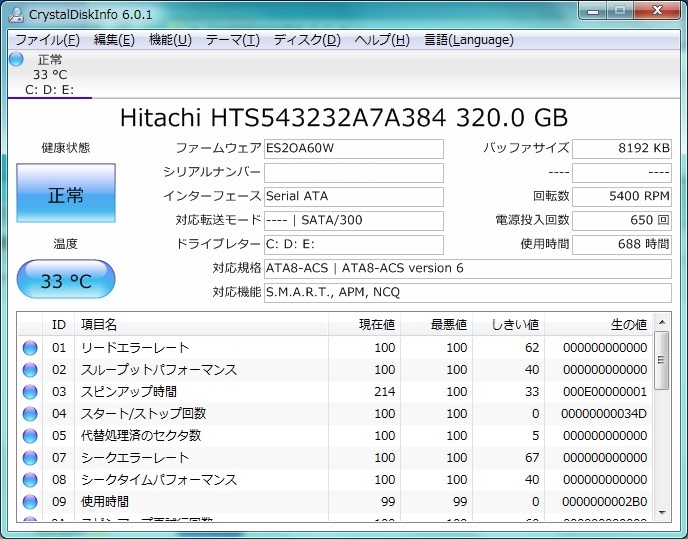
Task: Click raw value 0000000002B0
Action: tap(605, 502)
